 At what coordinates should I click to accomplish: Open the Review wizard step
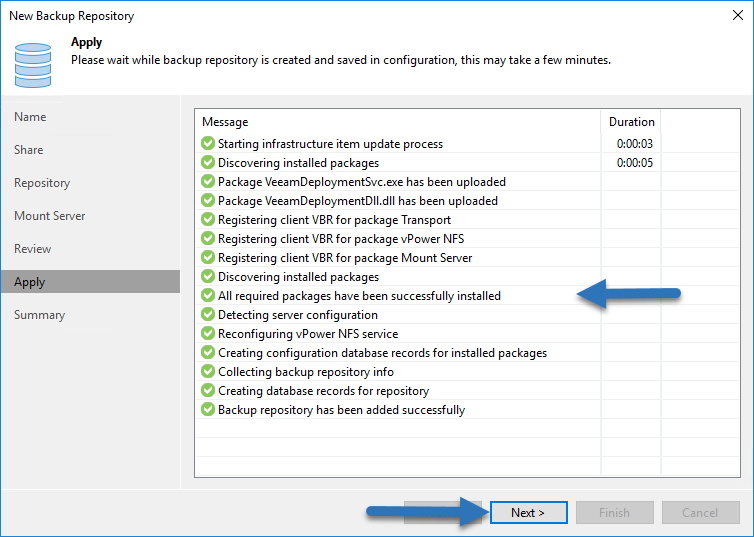pos(32,249)
